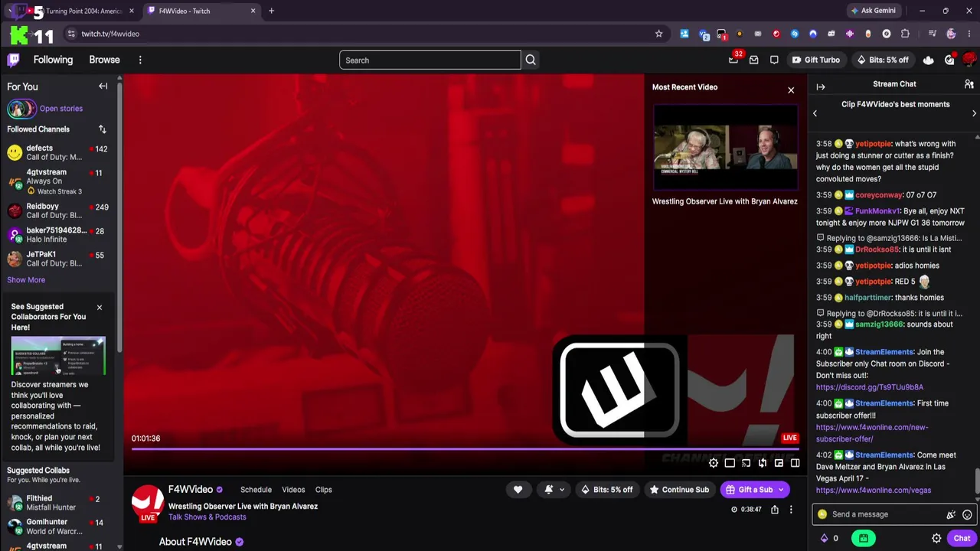
Task: Click the purple Chat send button
Action: coord(962,538)
